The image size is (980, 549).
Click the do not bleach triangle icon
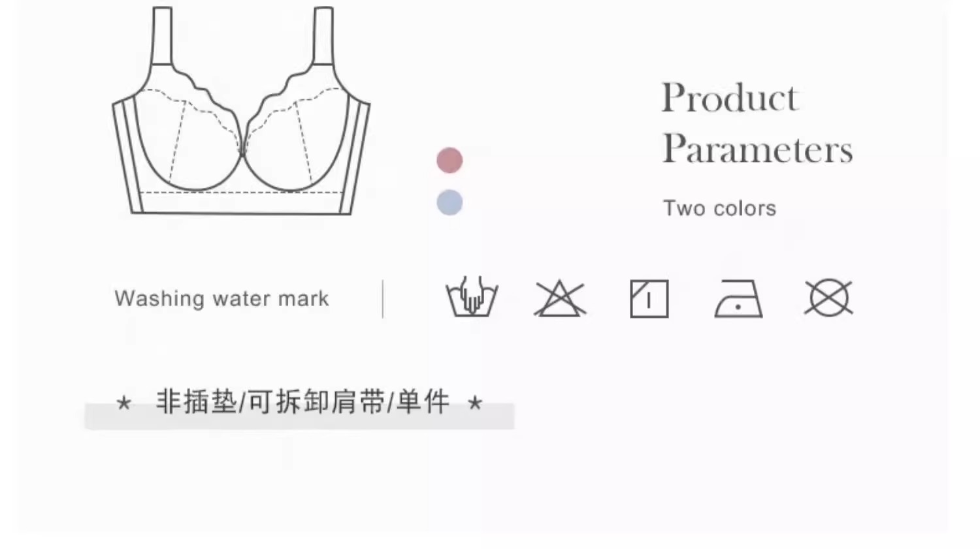(560, 299)
